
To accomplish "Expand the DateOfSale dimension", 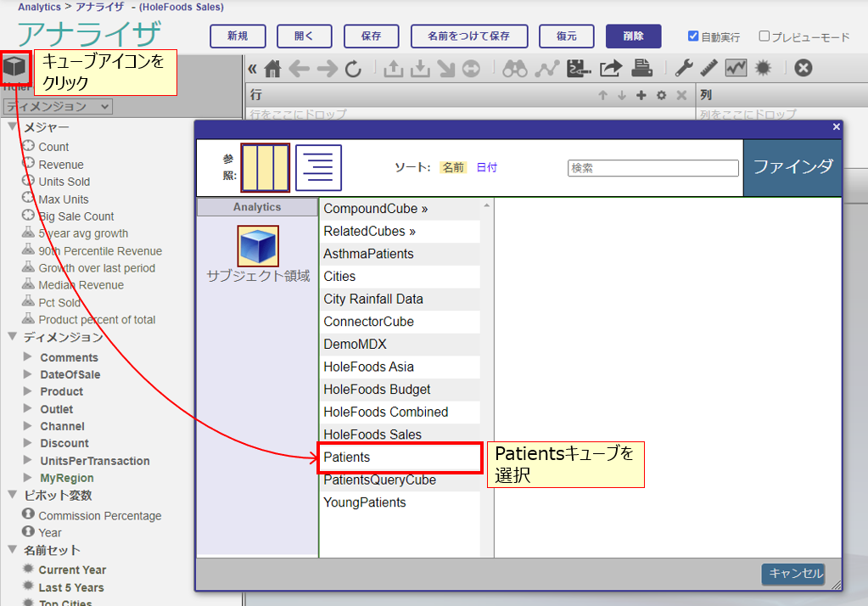I will pos(28,374).
